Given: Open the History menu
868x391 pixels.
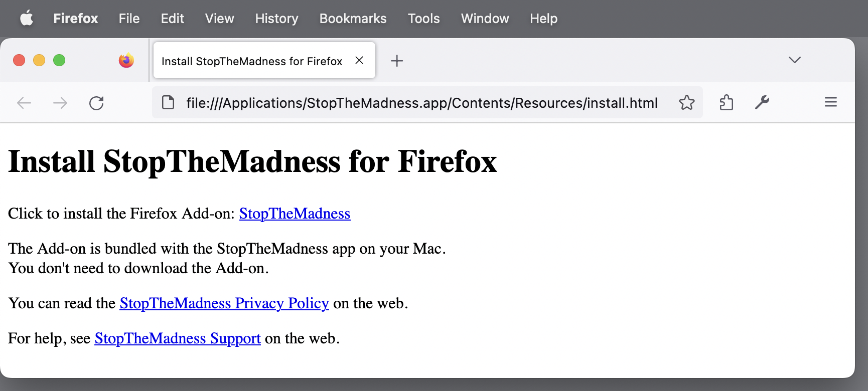Looking at the screenshot, I should tap(276, 19).
